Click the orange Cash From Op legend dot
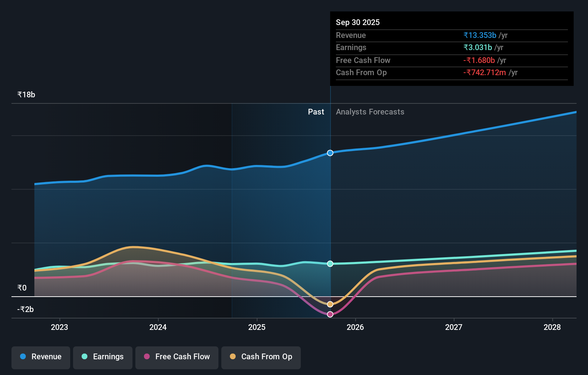This screenshot has width=588, height=375. (x=233, y=357)
